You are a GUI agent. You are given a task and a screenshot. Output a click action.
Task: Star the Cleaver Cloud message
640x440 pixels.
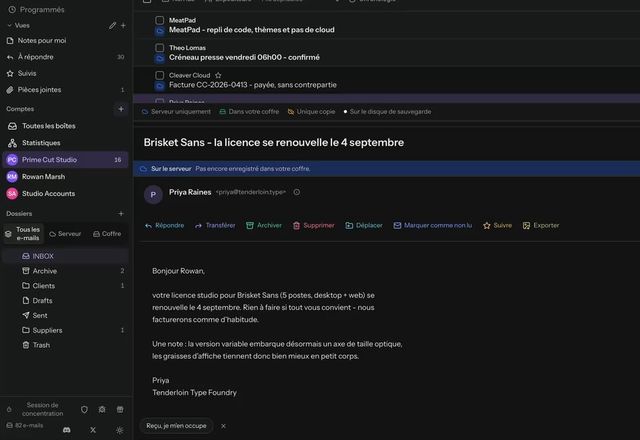(x=218, y=75)
